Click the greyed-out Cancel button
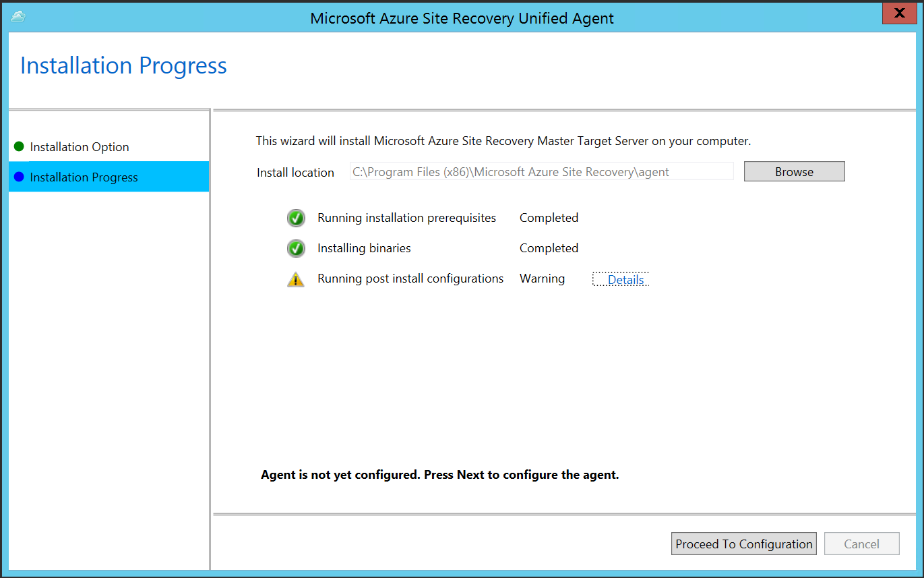Screen dimensions: 924x578 (861, 544)
